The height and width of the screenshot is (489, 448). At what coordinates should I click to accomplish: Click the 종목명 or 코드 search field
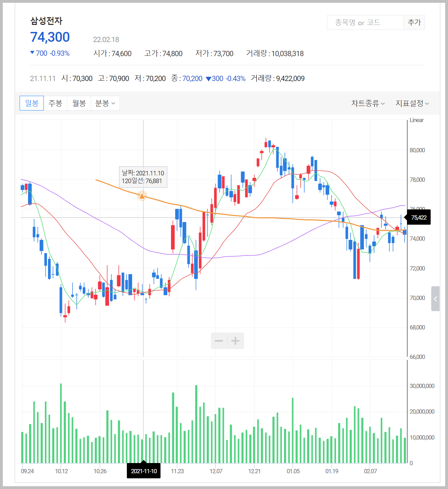click(365, 22)
